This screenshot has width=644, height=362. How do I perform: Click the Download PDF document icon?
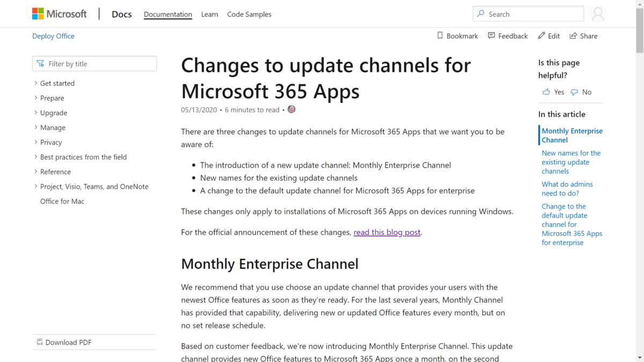pos(39,342)
